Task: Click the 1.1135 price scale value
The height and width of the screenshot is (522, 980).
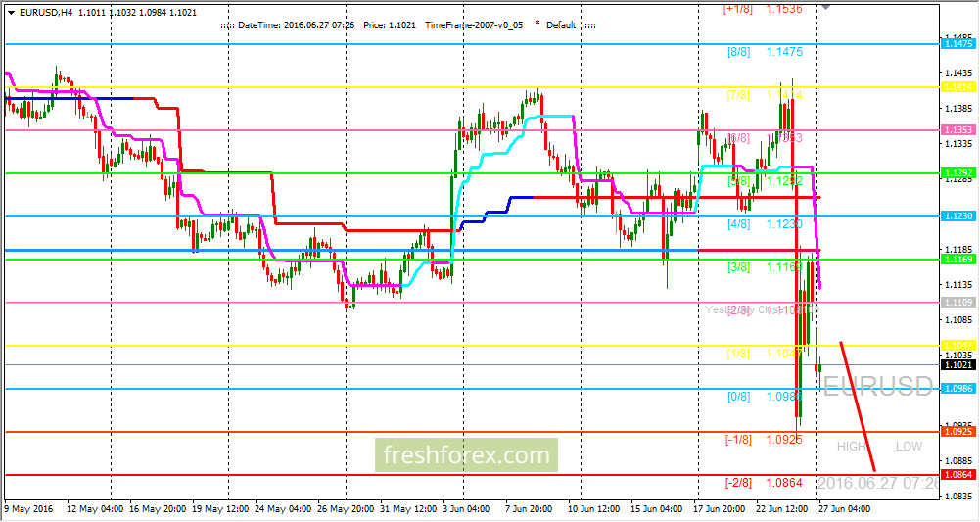Action: pos(958,284)
